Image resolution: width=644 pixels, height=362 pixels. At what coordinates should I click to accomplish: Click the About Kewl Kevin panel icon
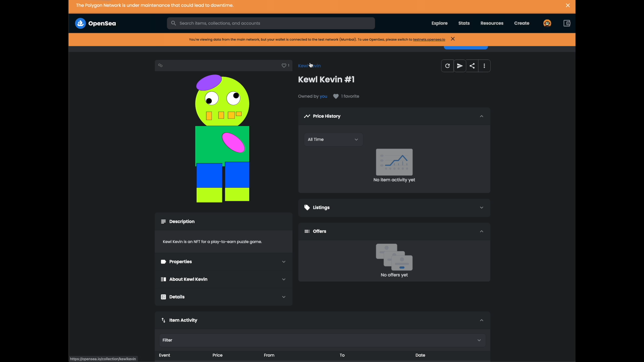[163, 280]
